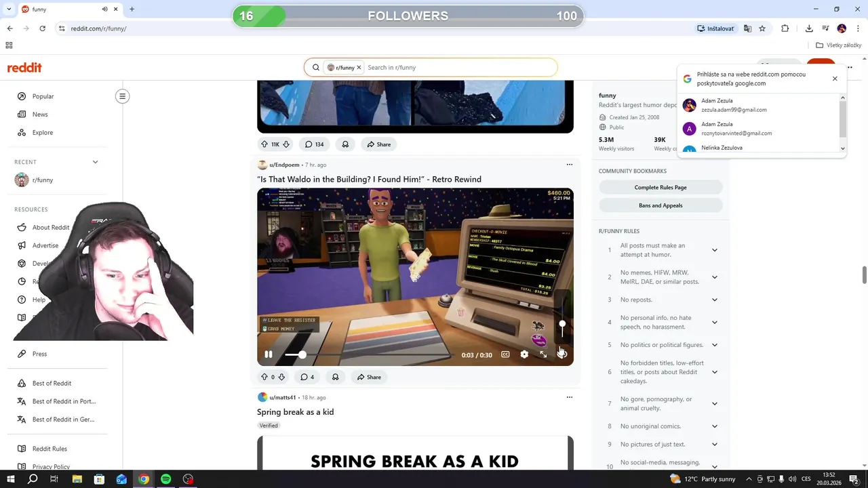Open r/funny from Recent list
This screenshot has height=488, width=868.
click(x=42, y=180)
